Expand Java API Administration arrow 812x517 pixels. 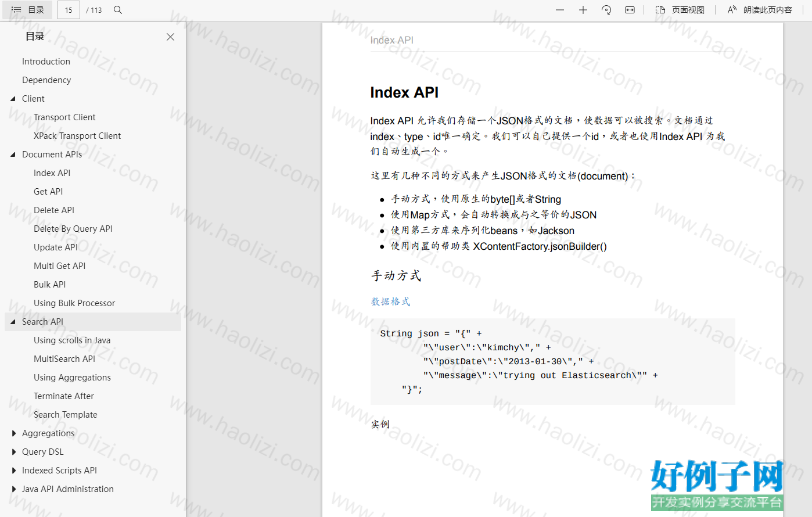point(13,489)
